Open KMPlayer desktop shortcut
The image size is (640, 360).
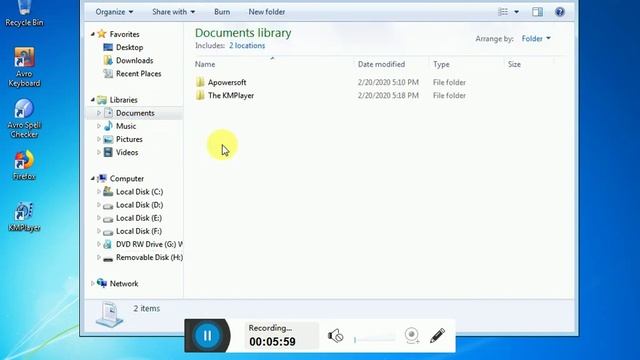pyautogui.click(x=24, y=217)
